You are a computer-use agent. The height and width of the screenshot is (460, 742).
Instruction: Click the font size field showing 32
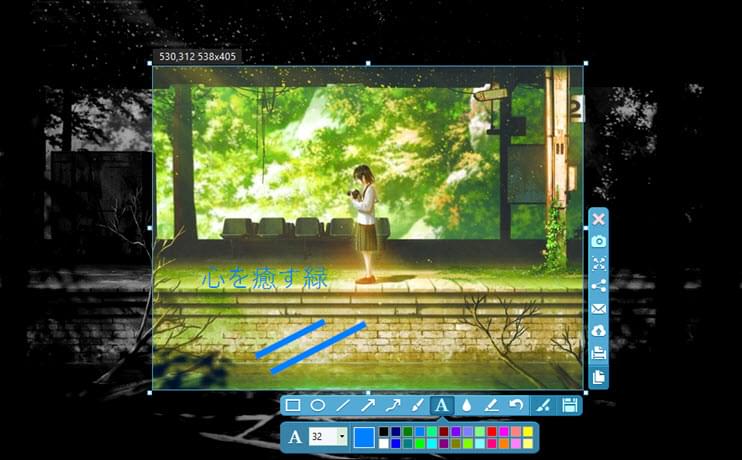click(x=322, y=437)
